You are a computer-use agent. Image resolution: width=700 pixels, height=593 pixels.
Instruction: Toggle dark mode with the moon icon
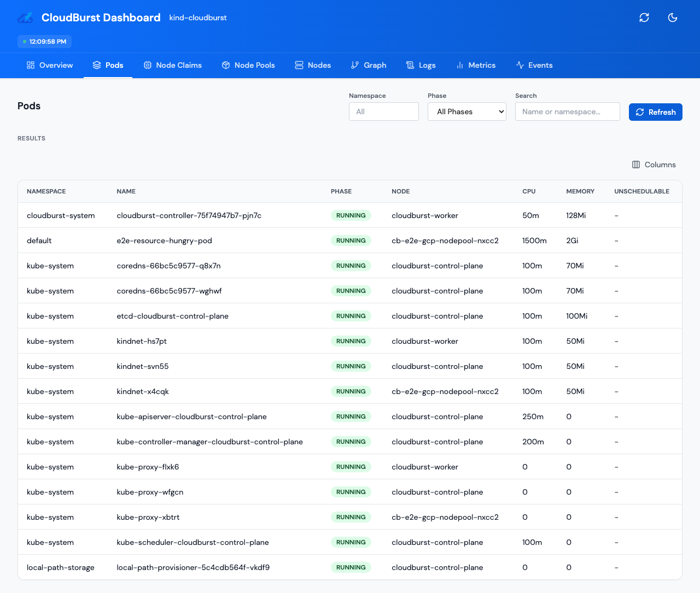tap(673, 17)
